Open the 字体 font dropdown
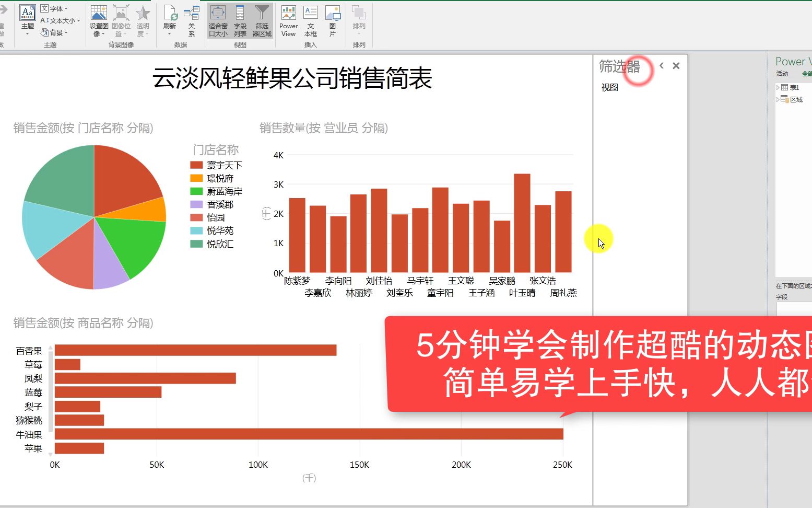 pyautogui.click(x=54, y=8)
